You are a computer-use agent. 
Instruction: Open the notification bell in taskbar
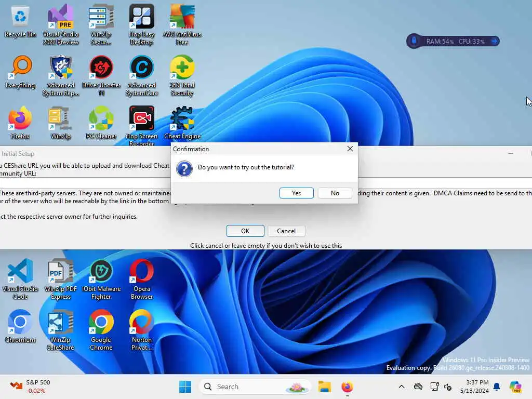(x=497, y=387)
